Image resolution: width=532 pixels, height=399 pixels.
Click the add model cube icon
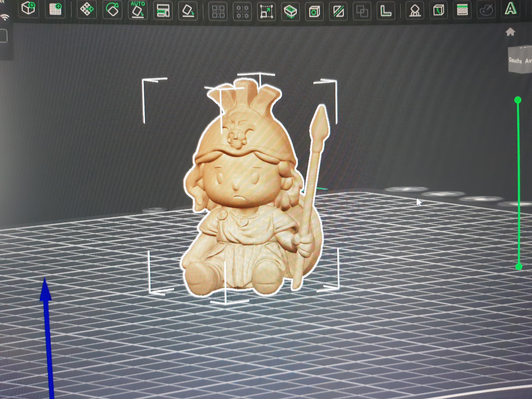[x=28, y=8]
